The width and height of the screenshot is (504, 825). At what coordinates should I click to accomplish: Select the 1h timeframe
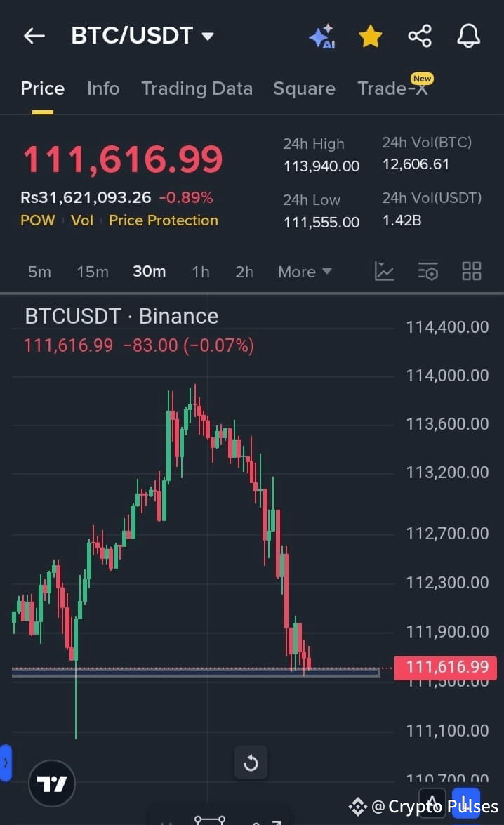(x=201, y=272)
